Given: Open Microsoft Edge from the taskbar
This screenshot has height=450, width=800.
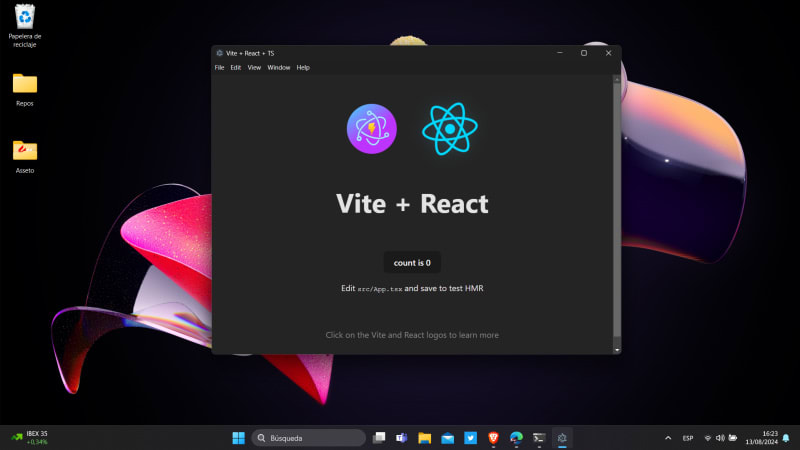Looking at the screenshot, I should pyautogui.click(x=516, y=438).
